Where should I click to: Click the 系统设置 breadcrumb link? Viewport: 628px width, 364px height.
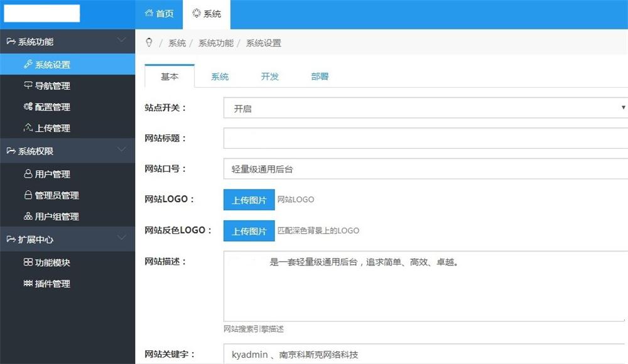point(264,43)
